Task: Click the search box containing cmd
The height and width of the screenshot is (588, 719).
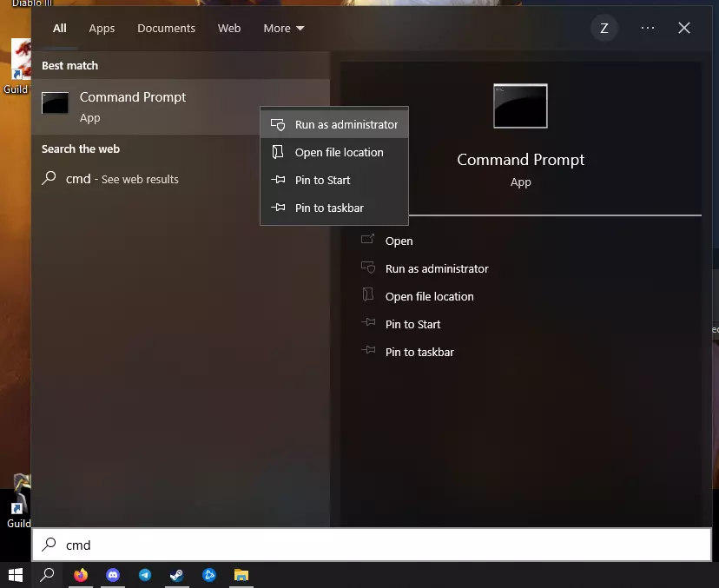Action: point(372,545)
